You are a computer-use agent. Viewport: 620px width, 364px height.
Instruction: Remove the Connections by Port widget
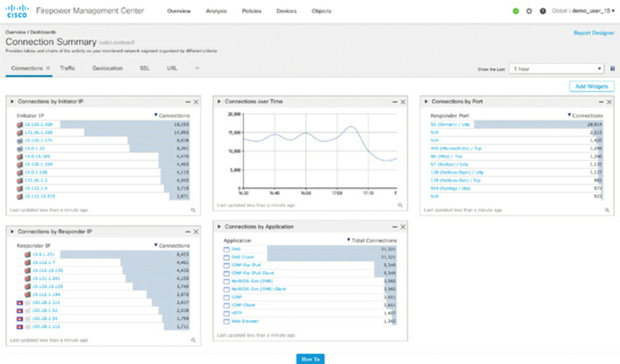[609, 102]
